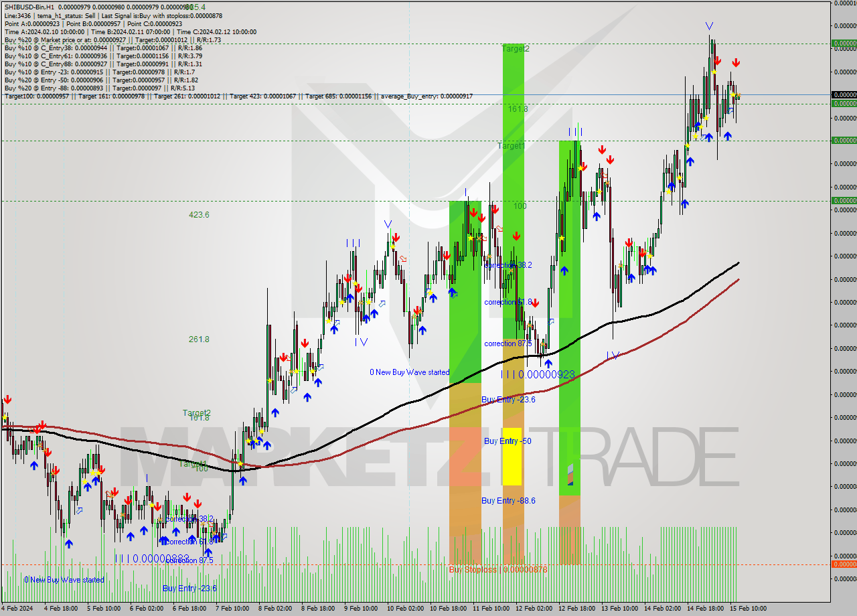Viewport: 857px width, 616px height.
Task: Click the SHIBUSD-Bin,H1 chart title
Action: [29, 7]
